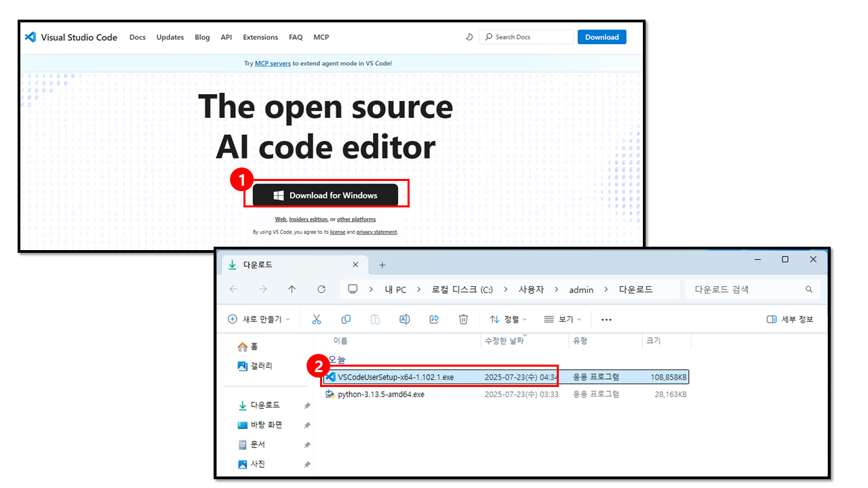Open the FAQ navigation item
The width and height of the screenshot is (868, 488).
(x=296, y=37)
